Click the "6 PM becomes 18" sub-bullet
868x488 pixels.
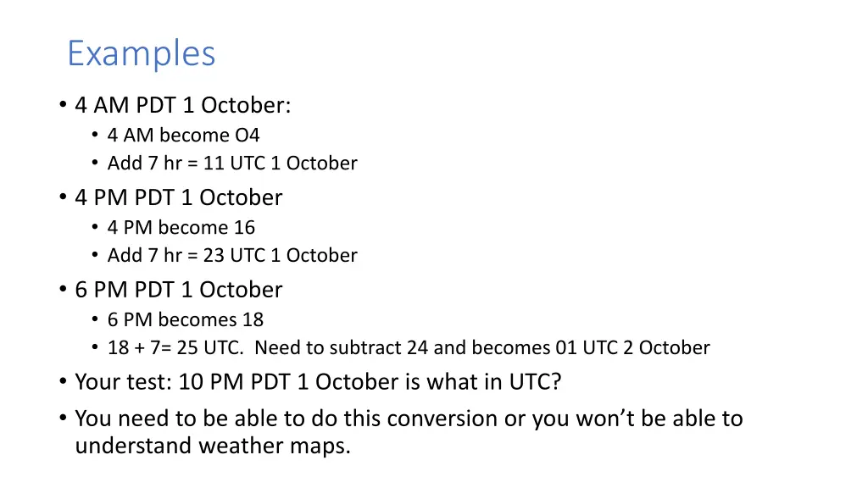186,319
